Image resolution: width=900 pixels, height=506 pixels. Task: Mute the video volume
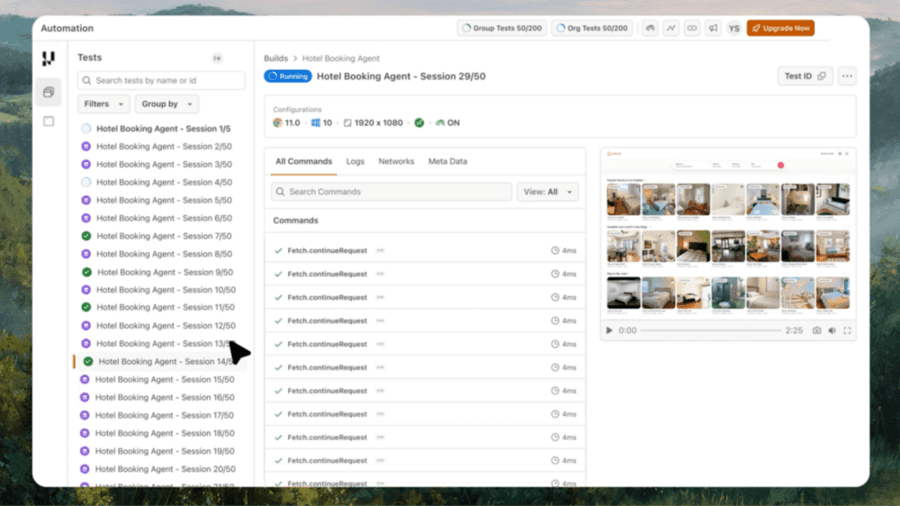tap(832, 330)
